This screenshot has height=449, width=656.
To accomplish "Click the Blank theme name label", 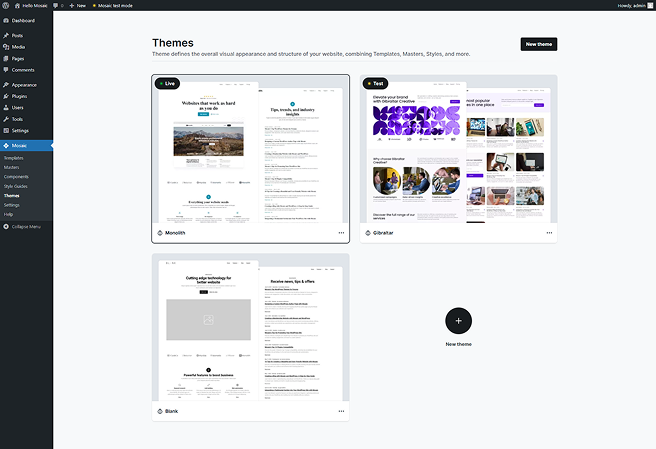I will click(x=172, y=411).
